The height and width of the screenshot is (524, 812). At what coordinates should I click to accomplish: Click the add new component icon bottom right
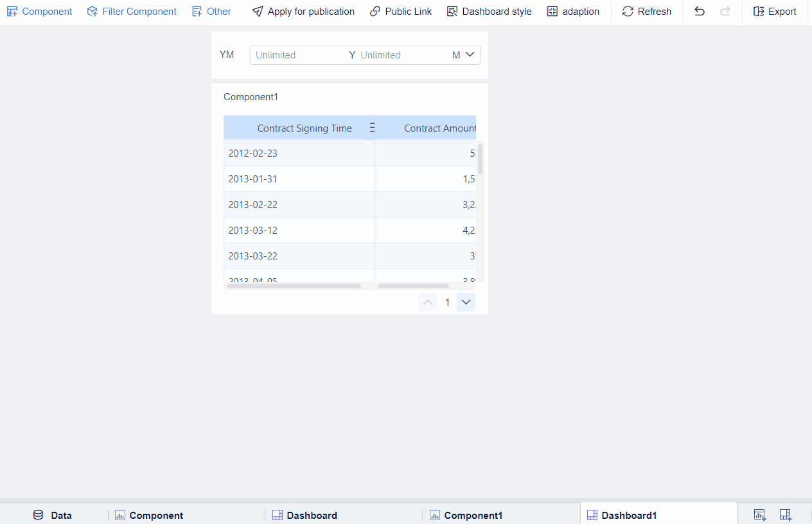[760, 515]
